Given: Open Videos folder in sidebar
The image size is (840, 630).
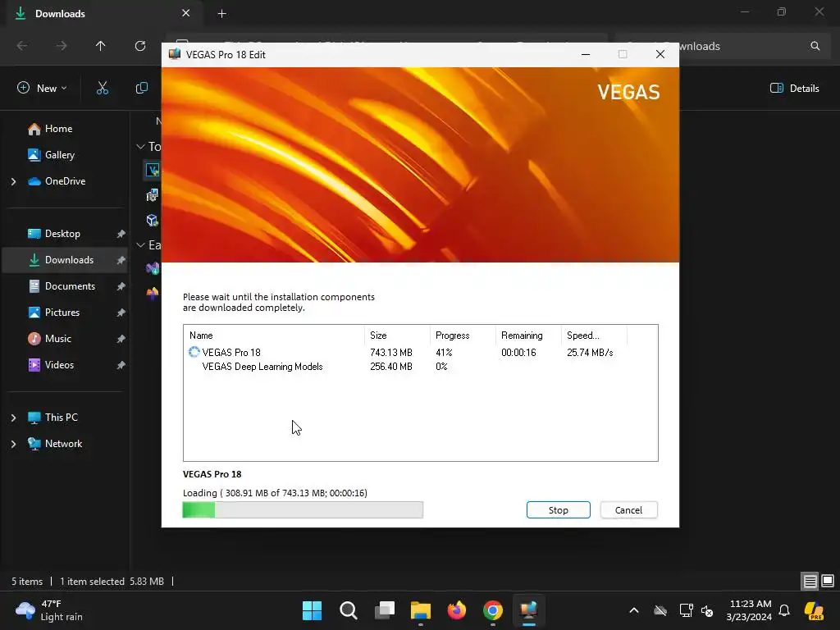Looking at the screenshot, I should [59, 365].
